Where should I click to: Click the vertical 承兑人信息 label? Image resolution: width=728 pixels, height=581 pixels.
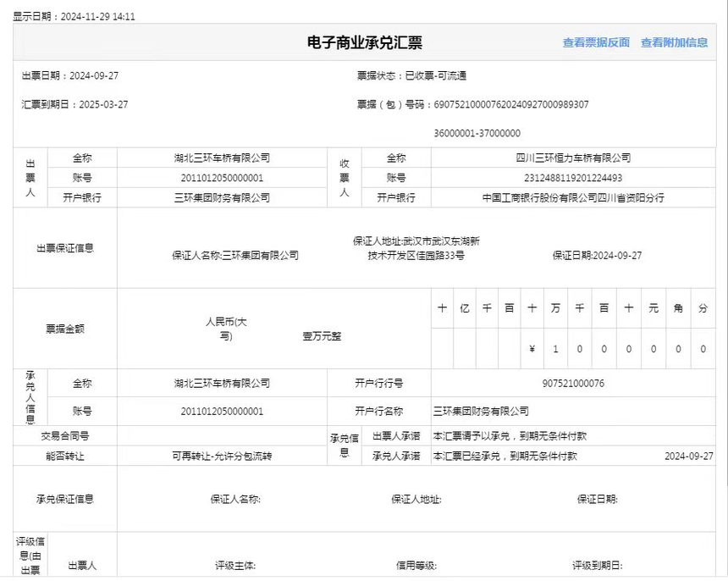(30, 397)
